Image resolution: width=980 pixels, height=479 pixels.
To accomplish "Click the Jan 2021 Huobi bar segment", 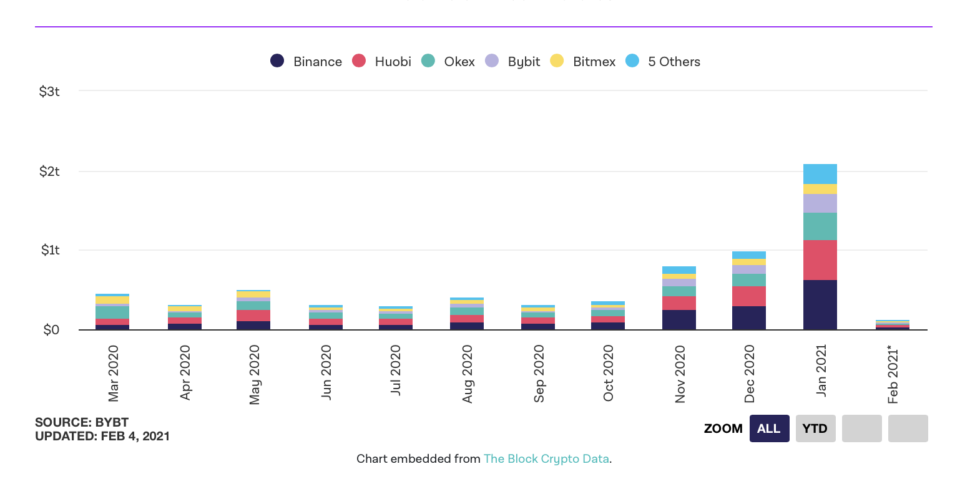I will point(820,260).
